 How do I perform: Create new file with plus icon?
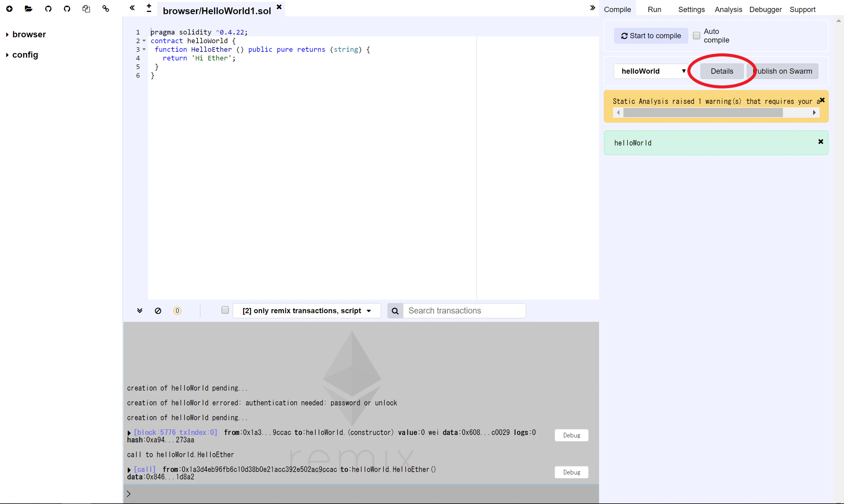[10, 9]
